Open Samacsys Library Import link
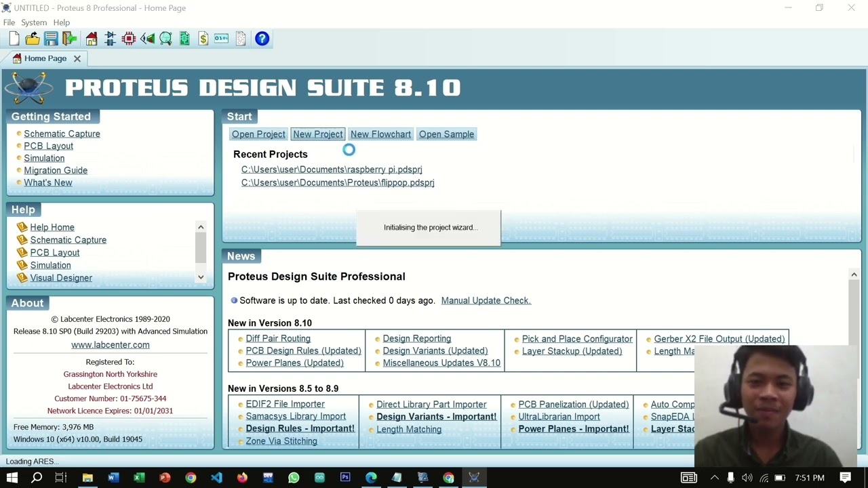868x488 pixels. point(296,416)
